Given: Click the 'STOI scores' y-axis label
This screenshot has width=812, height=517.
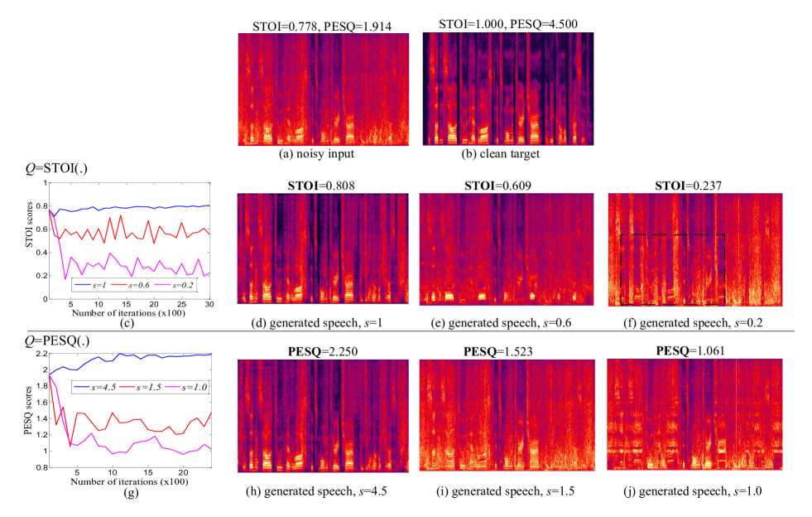Looking at the screenshot, I should click(x=30, y=225).
